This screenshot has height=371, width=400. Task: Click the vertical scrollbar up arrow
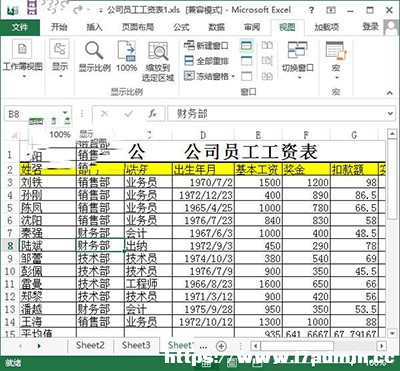pyautogui.click(x=392, y=134)
